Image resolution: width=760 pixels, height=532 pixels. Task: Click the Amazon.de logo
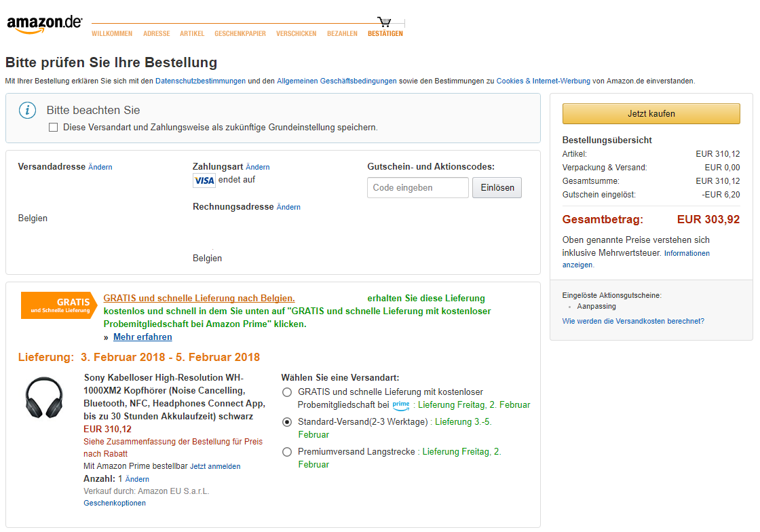(x=44, y=24)
